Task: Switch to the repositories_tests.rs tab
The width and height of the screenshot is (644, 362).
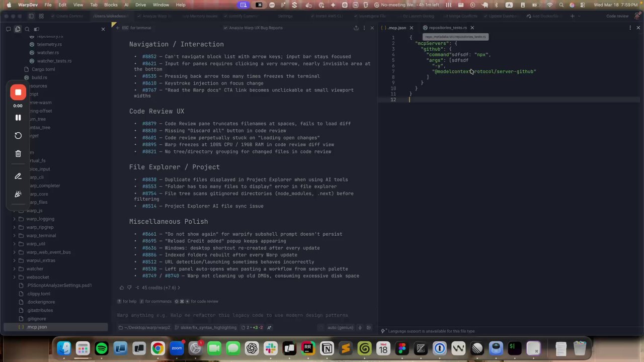Action: tap(447, 28)
